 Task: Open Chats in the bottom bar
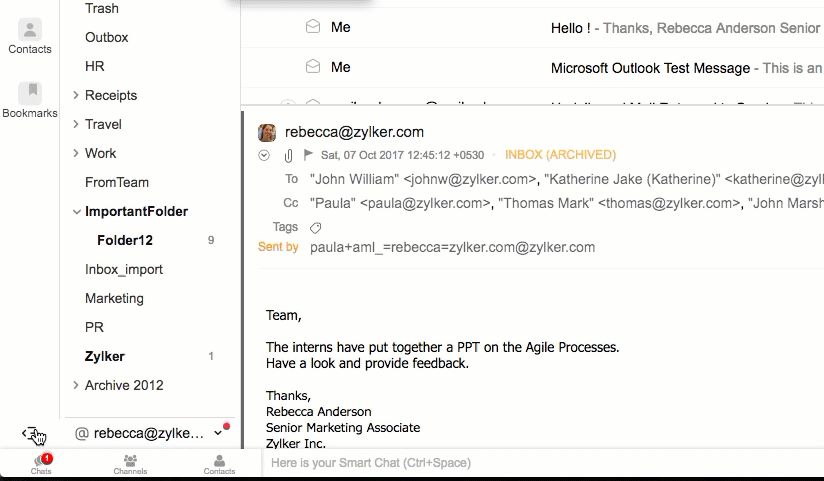pos(41,464)
